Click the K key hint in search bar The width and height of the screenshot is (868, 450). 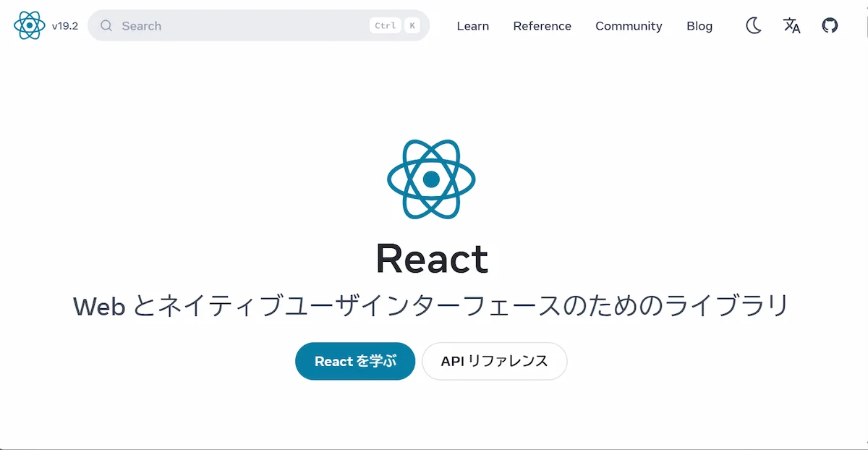411,25
